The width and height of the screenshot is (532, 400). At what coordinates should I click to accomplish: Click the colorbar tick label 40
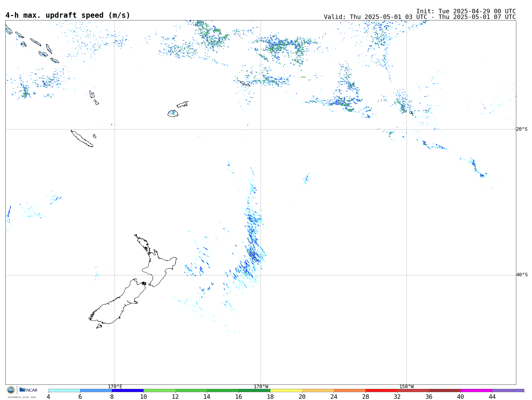461,397
